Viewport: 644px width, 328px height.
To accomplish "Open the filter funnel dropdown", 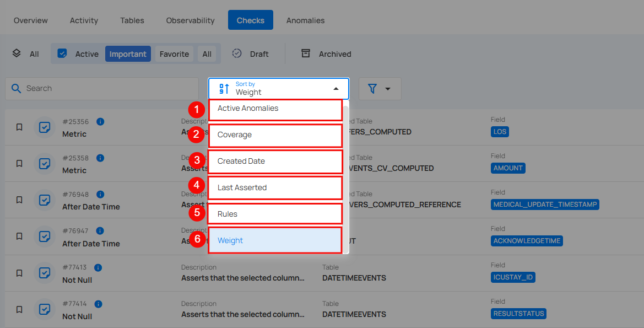I will [x=380, y=89].
